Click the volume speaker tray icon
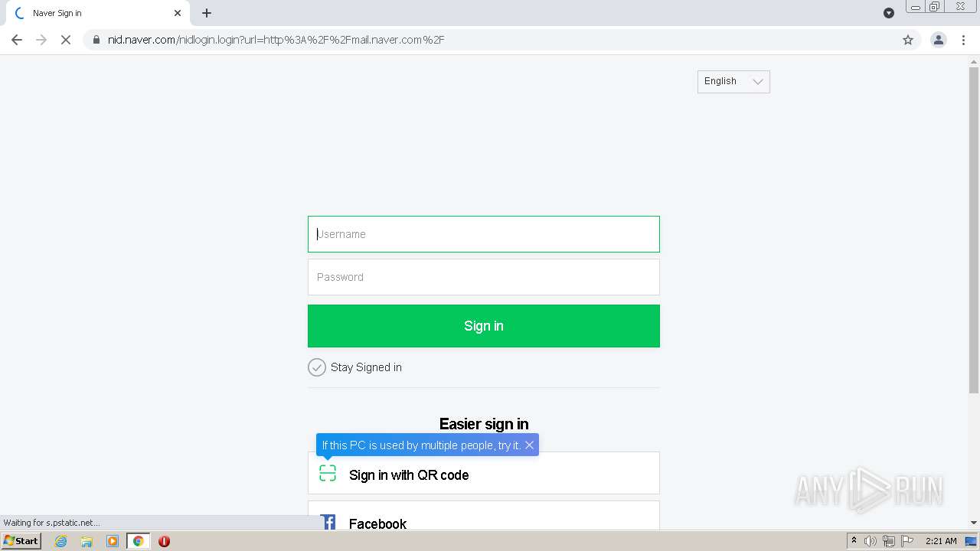The width and height of the screenshot is (980, 551). [871, 541]
